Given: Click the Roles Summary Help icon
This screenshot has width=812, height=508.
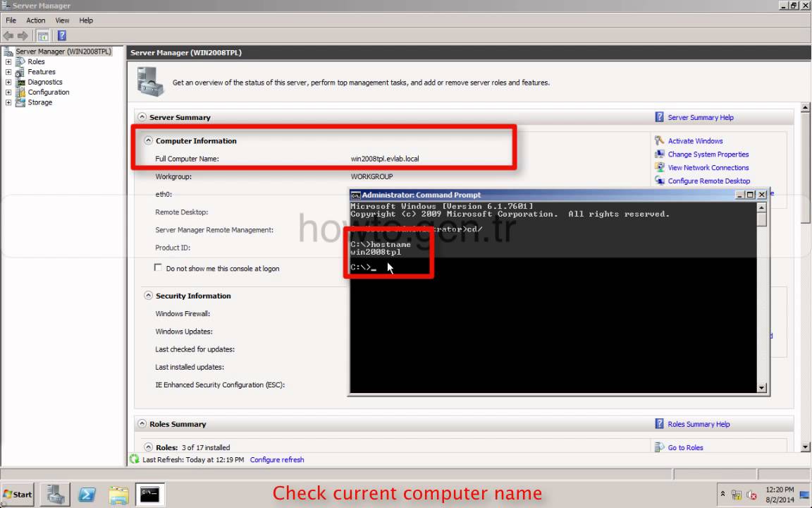Looking at the screenshot, I should tap(659, 423).
